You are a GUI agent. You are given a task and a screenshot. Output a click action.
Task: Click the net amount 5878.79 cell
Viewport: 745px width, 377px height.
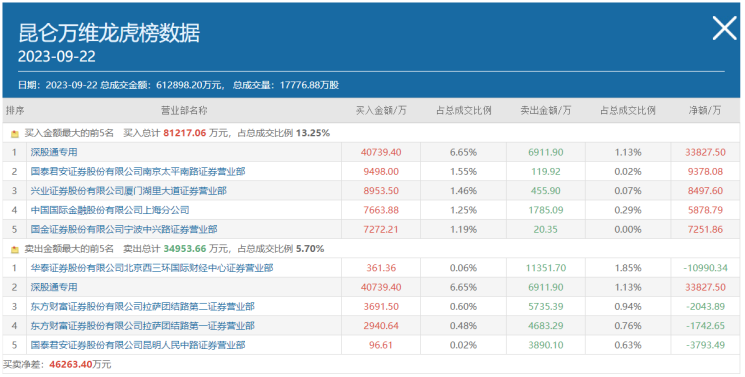705,210
